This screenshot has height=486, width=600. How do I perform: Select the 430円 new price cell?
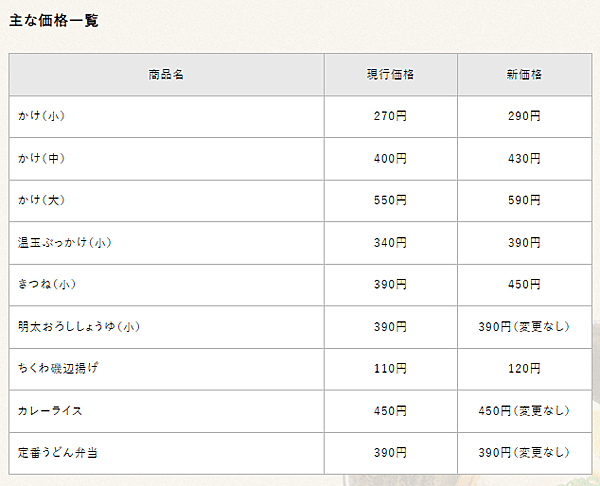click(524, 158)
